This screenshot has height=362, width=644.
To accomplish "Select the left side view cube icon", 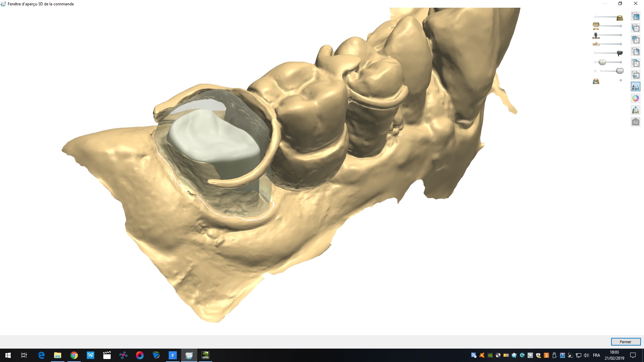I will pyautogui.click(x=635, y=28).
